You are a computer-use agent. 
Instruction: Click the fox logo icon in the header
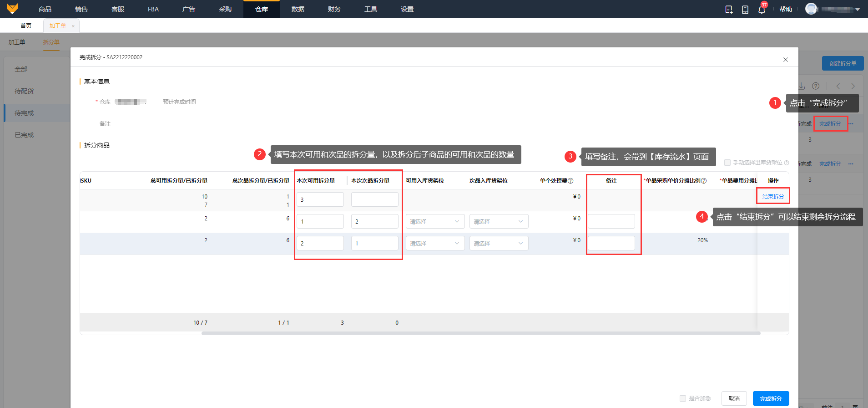[x=12, y=9]
